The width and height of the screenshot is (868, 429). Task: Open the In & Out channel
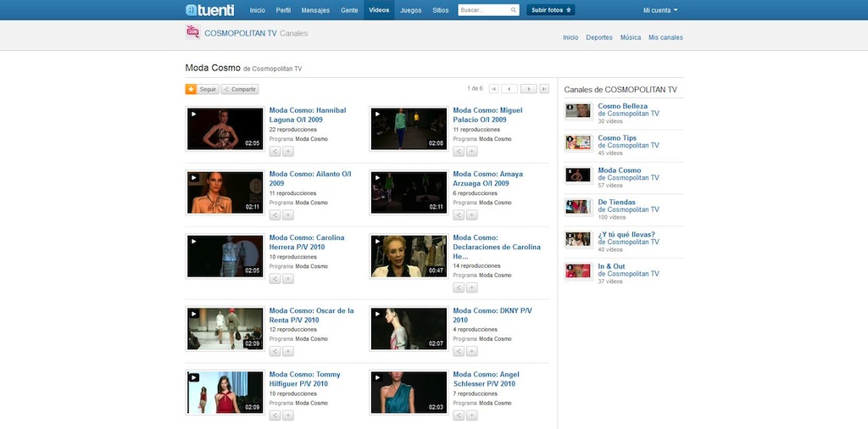[612, 267]
